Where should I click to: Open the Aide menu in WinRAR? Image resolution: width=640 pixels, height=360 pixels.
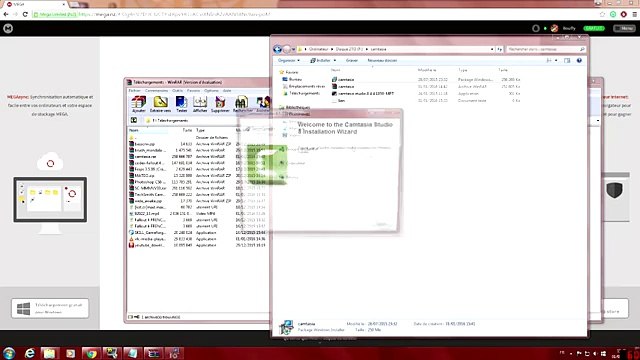coord(227,91)
